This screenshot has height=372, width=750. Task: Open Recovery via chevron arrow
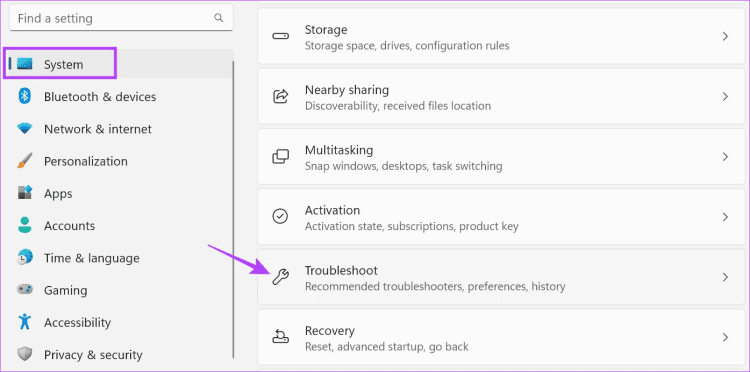click(x=725, y=337)
